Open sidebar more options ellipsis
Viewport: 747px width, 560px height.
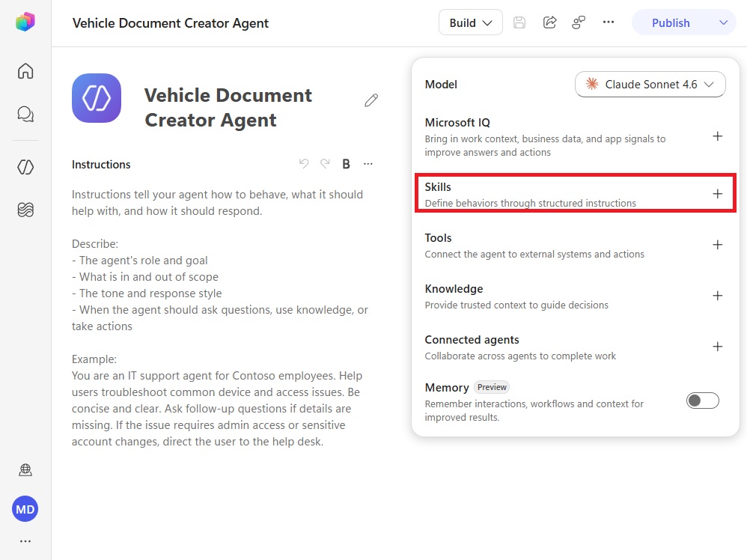click(25, 541)
